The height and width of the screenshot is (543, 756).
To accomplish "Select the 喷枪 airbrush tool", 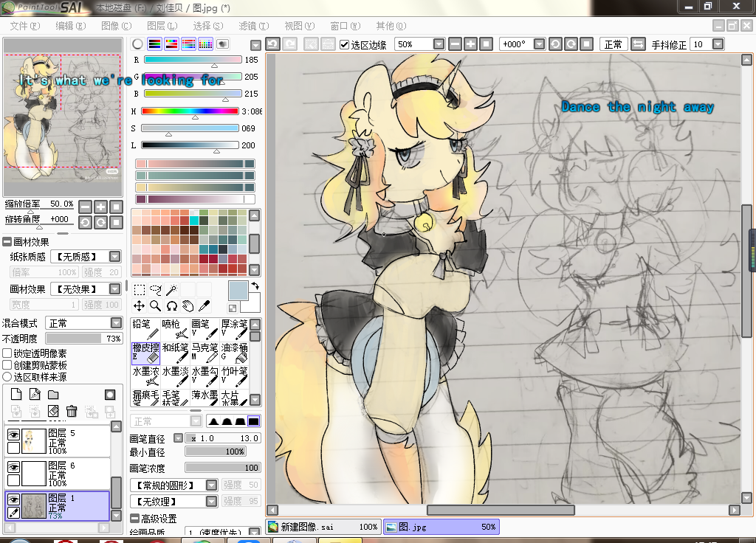I will click(x=175, y=329).
